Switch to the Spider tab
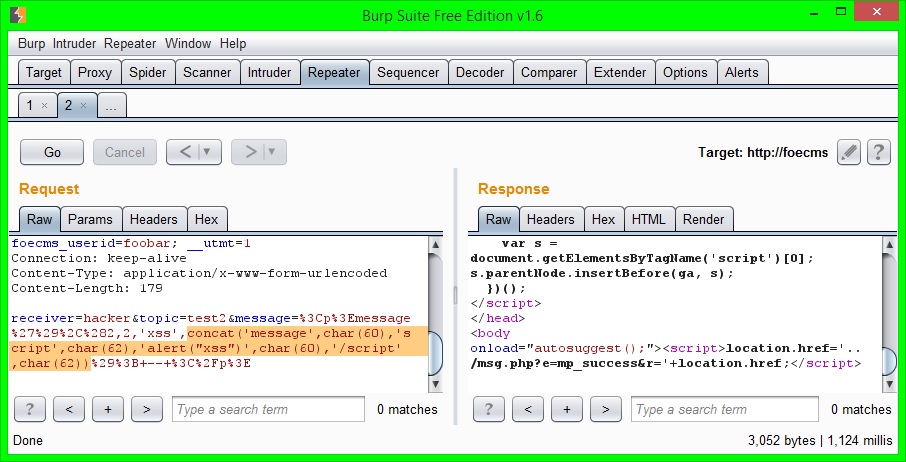The image size is (906, 462). [148, 73]
